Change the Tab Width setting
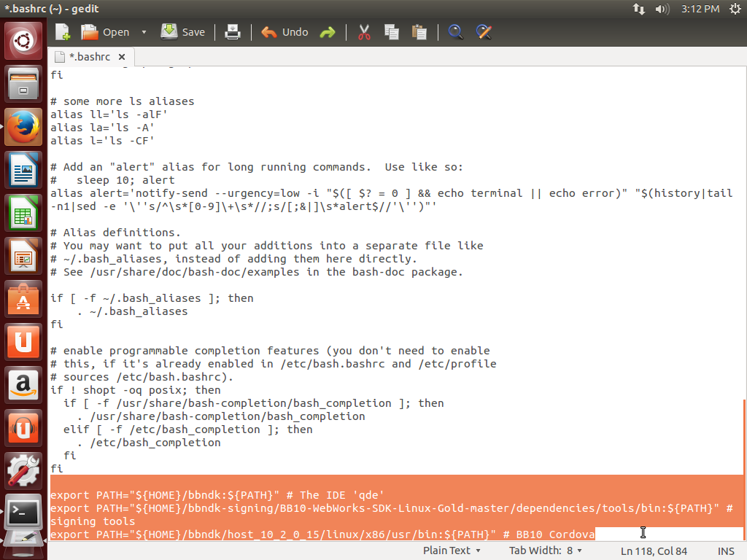Image resolution: width=747 pixels, height=560 pixels. pos(546,551)
